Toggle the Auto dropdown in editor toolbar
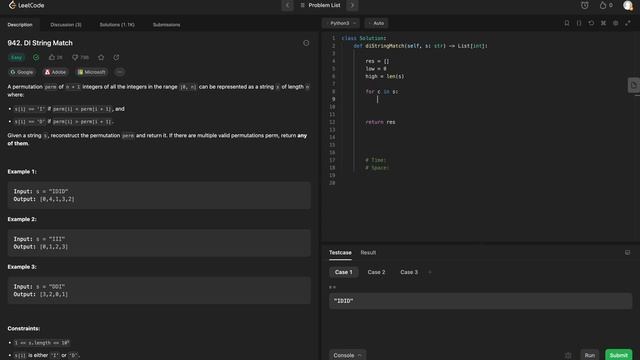640x360 pixels. [x=376, y=23]
